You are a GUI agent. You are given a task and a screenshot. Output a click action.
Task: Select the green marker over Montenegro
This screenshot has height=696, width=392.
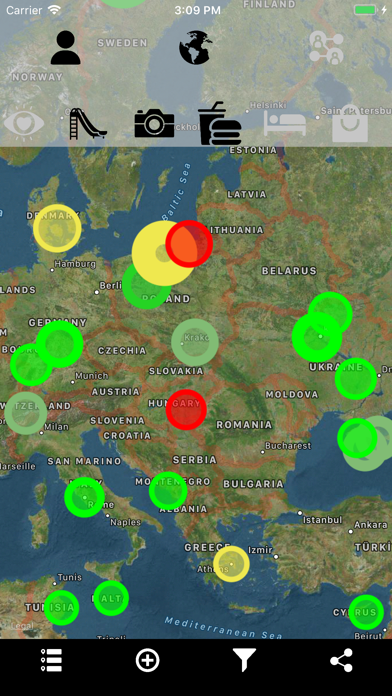[x=168, y=491]
